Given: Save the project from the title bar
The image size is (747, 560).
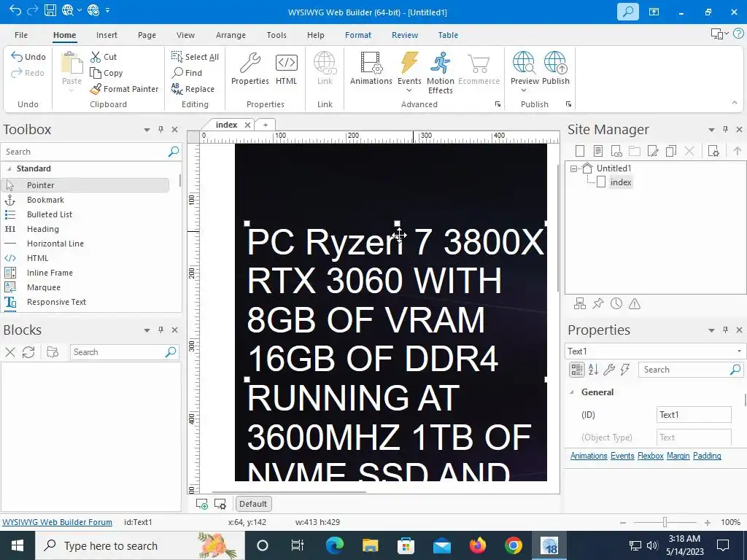Looking at the screenshot, I should click(50, 10).
